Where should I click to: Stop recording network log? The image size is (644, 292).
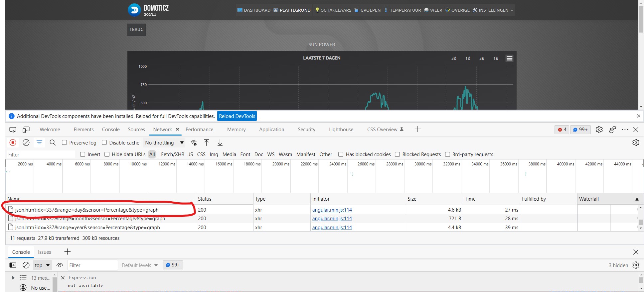[x=13, y=143]
